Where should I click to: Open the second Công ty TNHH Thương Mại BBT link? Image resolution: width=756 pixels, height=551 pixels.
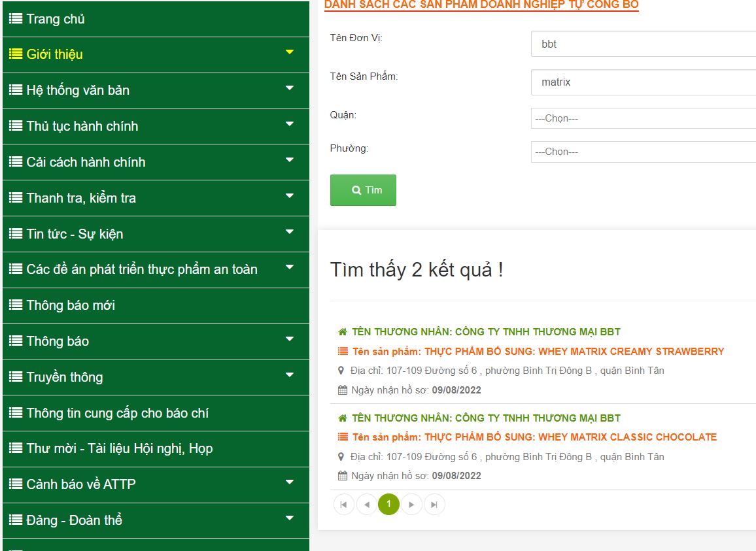pyautogui.click(x=486, y=418)
